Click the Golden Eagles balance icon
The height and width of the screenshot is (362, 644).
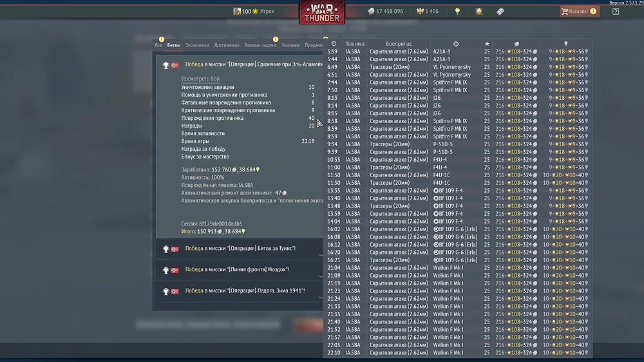[420, 11]
